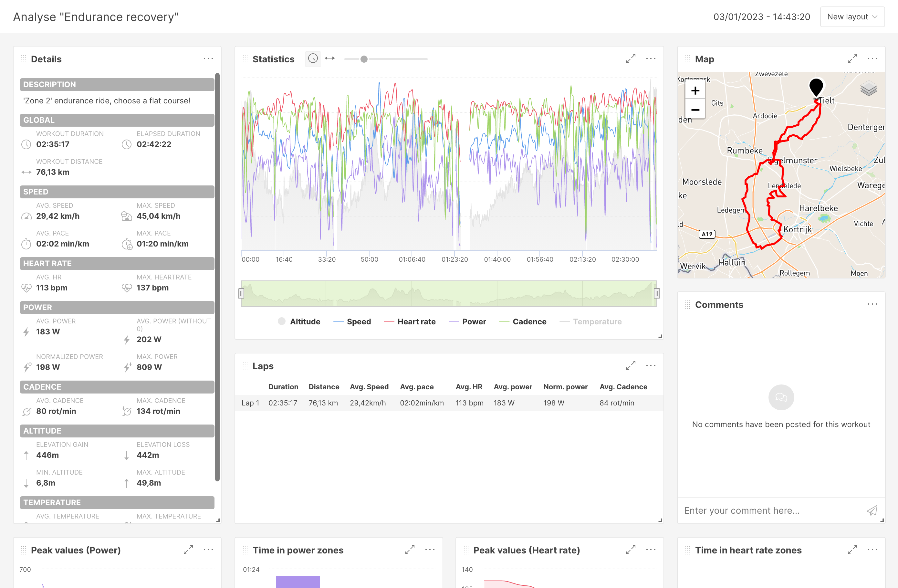This screenshot has height=588, width=898.
Task: Select the clock icon in the Statistics panel
Action: coord(313,58)
